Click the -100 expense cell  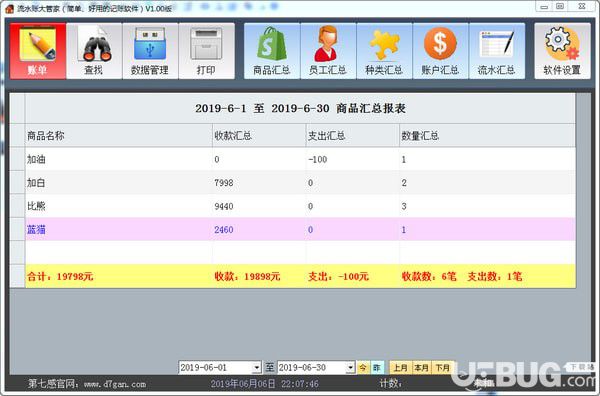tap(353, 159)
